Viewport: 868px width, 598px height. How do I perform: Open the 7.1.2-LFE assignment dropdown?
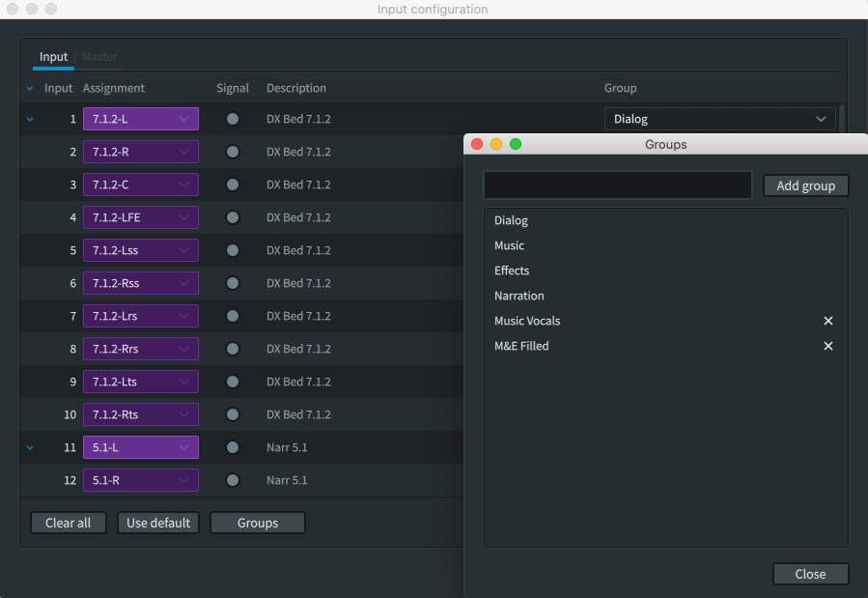coord(141,217)
